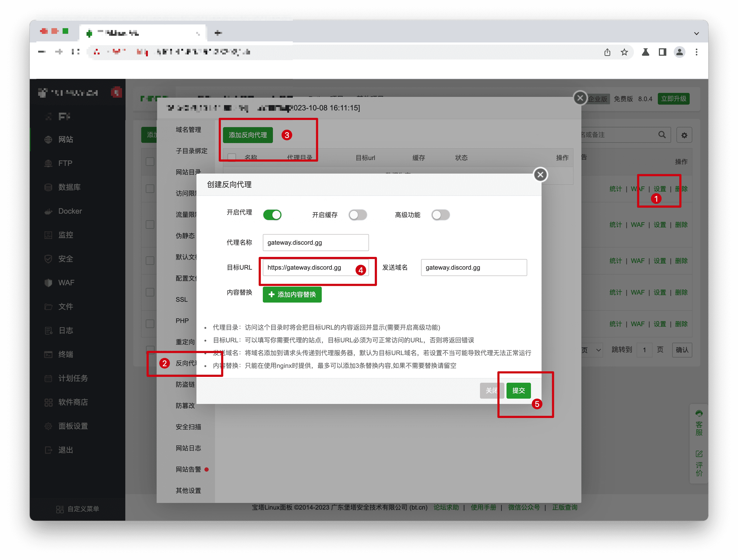Click the 客服 support icon
738x560 pixels.
pyautogui.click(x=699, y=413)
